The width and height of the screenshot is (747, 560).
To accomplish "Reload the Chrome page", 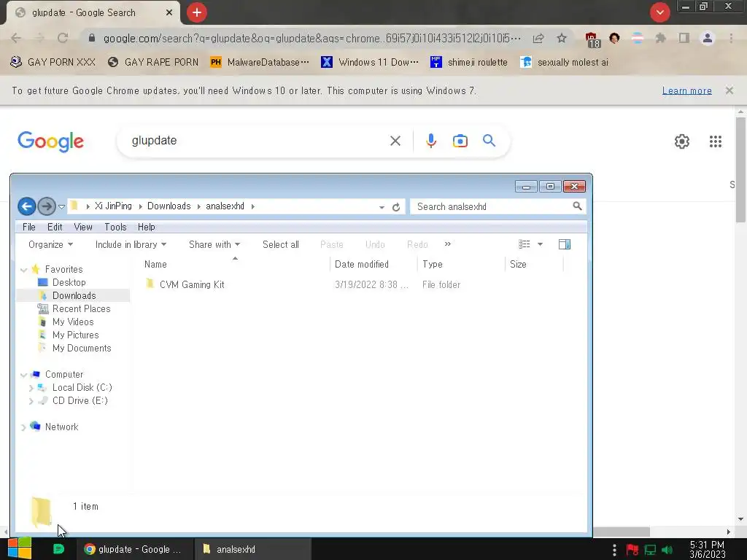I will click(63, 38).
